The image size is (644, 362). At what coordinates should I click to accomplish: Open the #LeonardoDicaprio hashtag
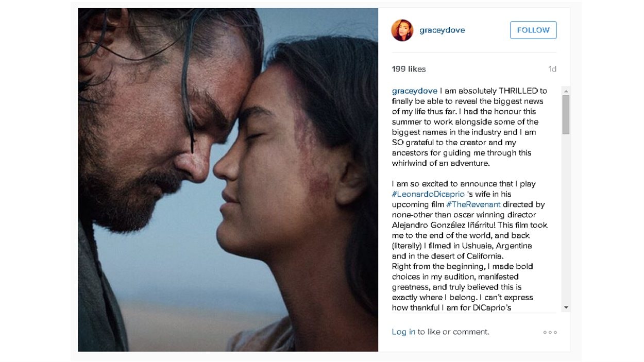[428, 194]
